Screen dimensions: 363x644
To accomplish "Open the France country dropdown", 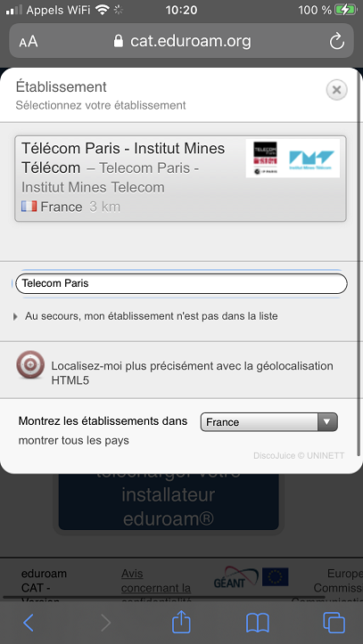I will point(268,422).
